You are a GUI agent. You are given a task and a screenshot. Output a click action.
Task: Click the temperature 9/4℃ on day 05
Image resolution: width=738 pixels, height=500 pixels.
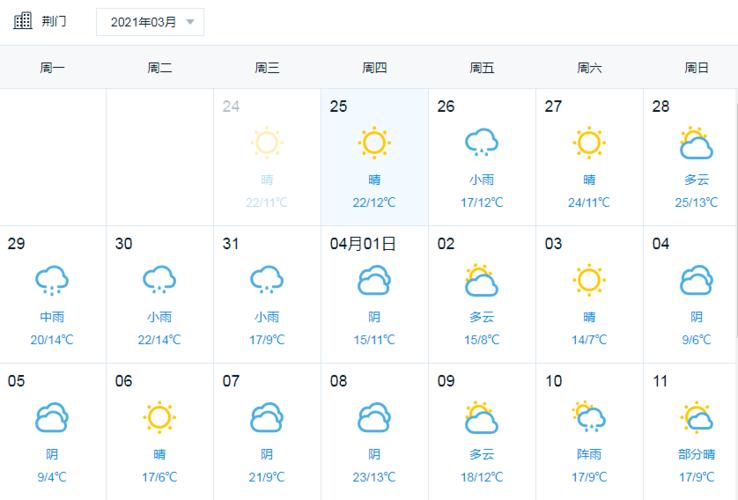pyautogui.click(x=52, y=477)
